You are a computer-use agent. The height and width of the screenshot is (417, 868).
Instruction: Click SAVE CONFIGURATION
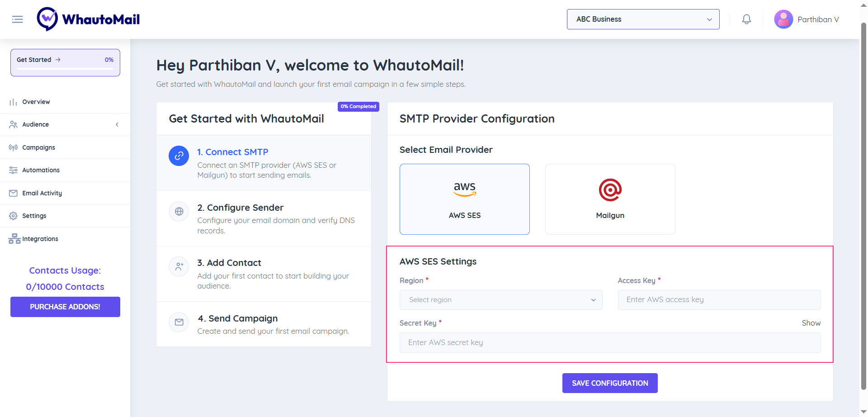tap(609, 383)
